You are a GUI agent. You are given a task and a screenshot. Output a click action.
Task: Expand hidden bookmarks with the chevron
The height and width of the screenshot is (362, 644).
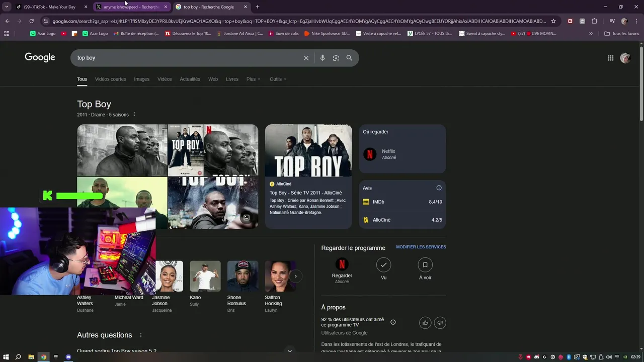591,34
